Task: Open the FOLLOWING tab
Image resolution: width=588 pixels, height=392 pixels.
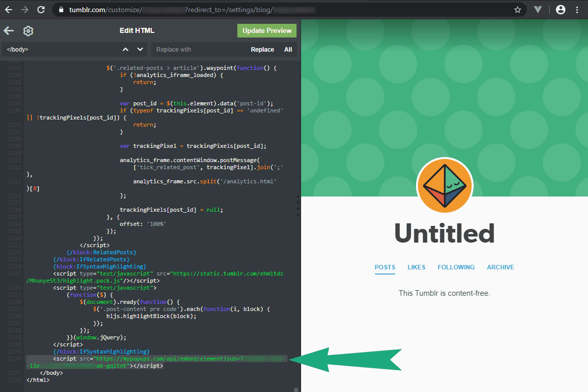Action: pyautogui.click(x=456, y=267)
